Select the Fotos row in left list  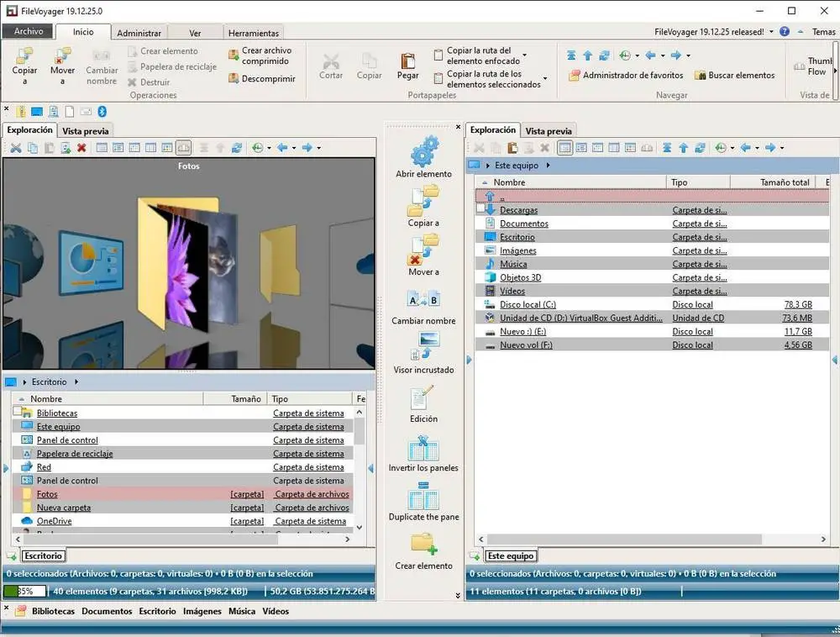coord(182,494)
